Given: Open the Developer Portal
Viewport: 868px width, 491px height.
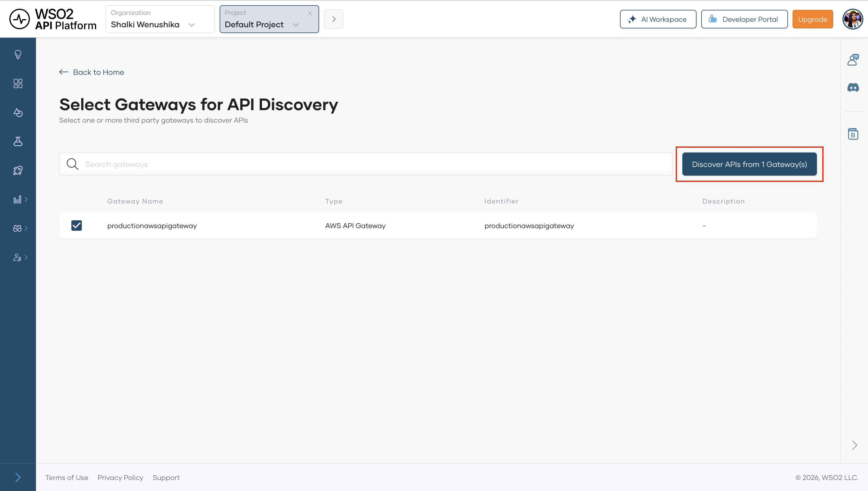Looking at the screenshot, I should 744,19.
